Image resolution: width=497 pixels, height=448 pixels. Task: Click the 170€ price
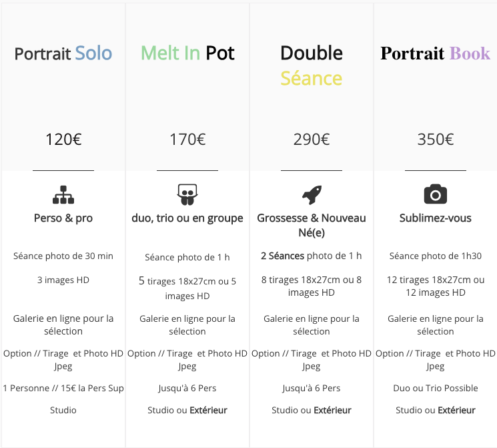[187, 140]
